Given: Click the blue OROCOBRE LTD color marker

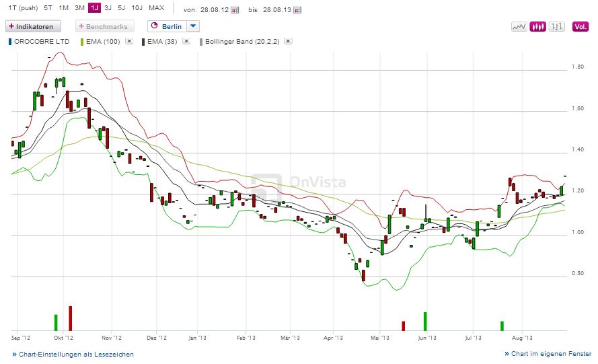Looking at the screenshot, I should 10,42.
